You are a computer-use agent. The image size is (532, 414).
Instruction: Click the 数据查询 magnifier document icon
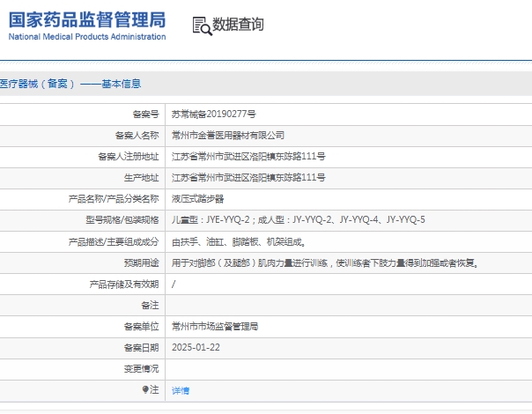(x=203, y=26)
